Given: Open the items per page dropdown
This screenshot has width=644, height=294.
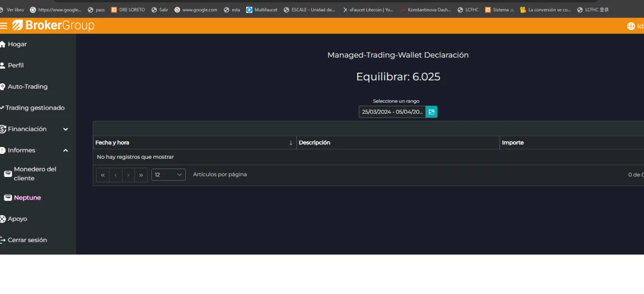Looking at the screenshot, I should 168,175.
